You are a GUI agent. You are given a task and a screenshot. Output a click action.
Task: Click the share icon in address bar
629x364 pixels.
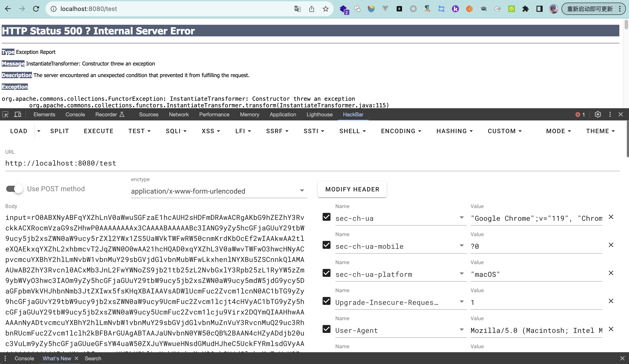pyautogui.click(x=311, y=9)
